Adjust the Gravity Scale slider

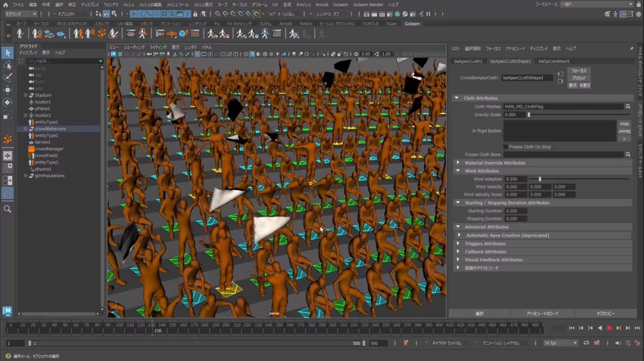coord(529,114)
